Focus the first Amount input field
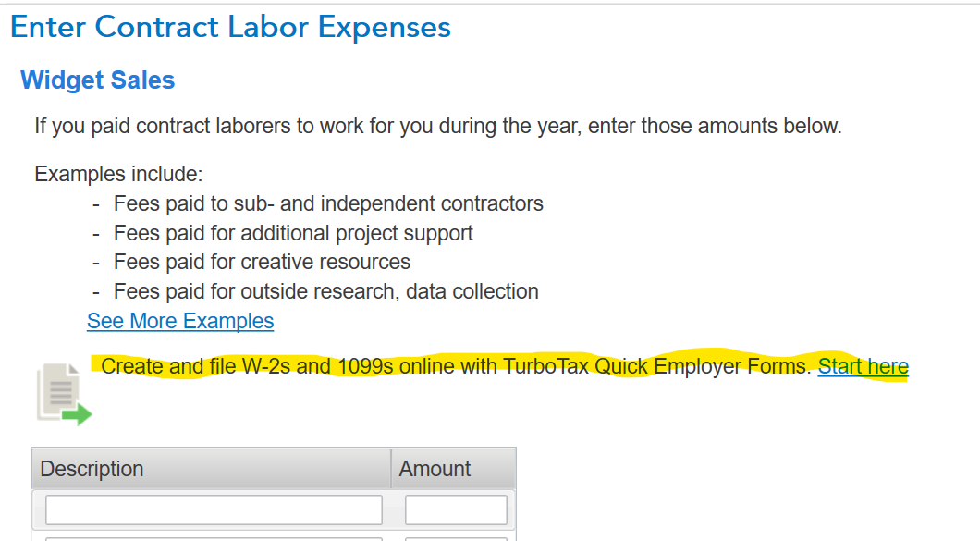The width and height of the screenshot is (980, 541). click(x=456, y=510)
